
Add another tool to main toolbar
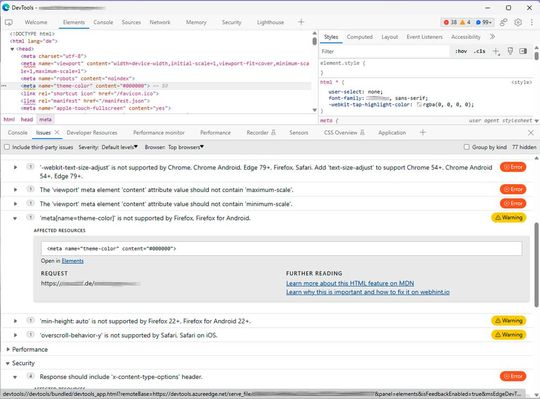click(301, 22)
